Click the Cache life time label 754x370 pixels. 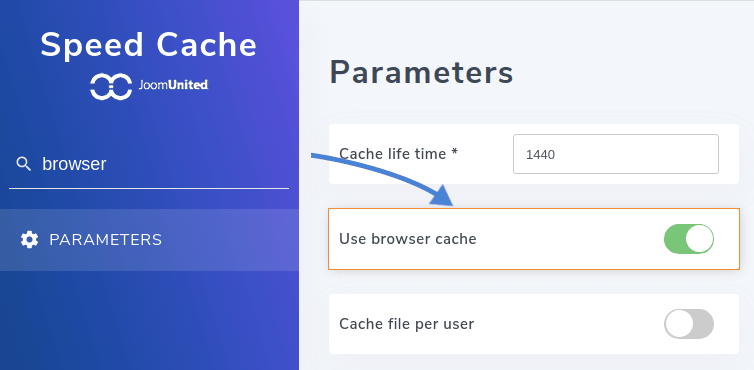pyautogui.click(x=398, y=154)
